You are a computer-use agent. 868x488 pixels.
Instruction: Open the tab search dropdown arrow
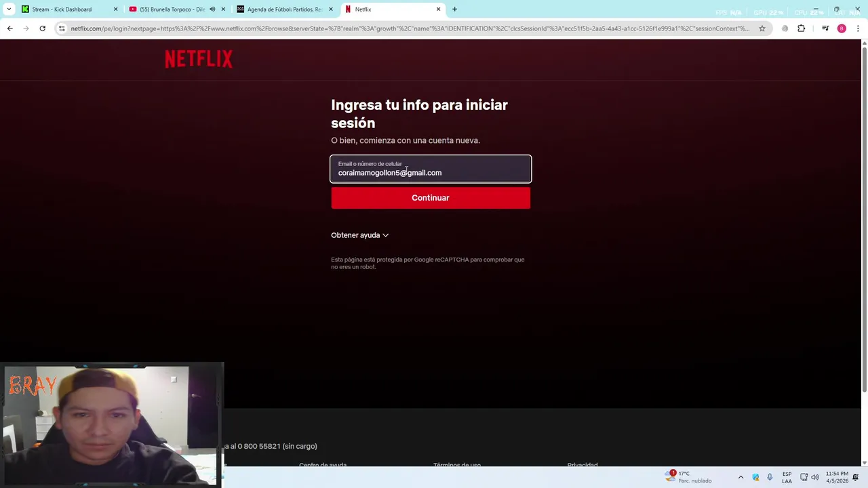click(x=9, y=9)
